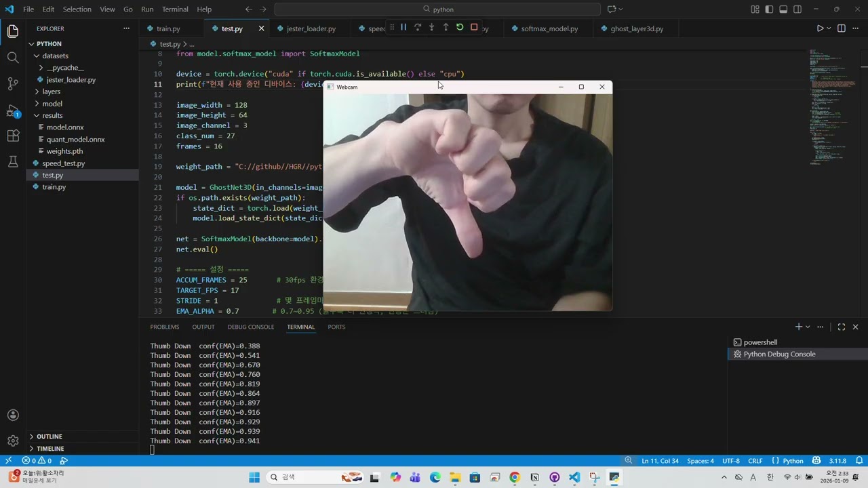Click the 3.11.8 interpreter version
868x488 pixels.
(x=837, y=461)
